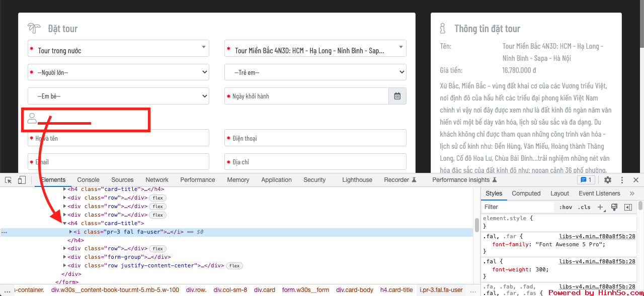This screenshot has width=644, height=296.
Task: Expand the div form-group node
Action: pos(64,257)
